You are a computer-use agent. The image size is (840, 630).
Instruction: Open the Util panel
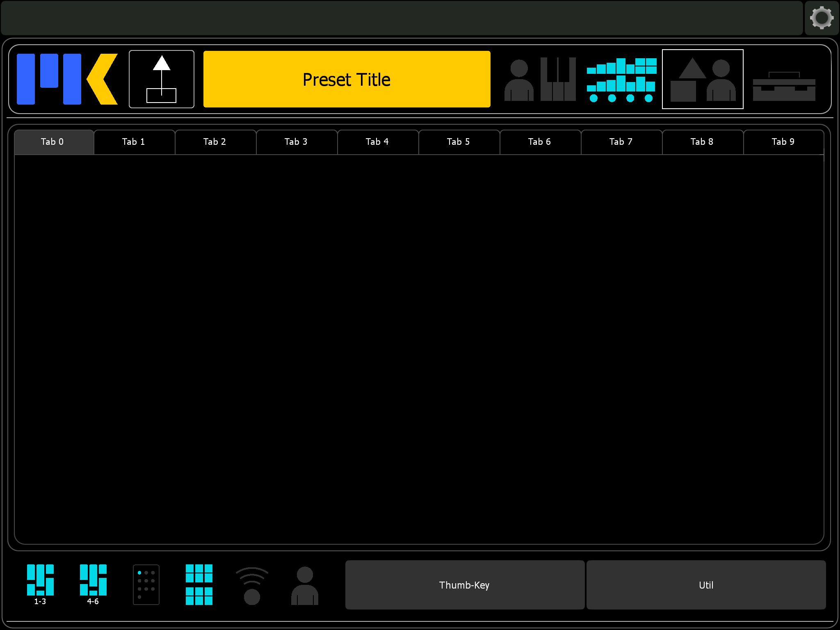(706, 585)
